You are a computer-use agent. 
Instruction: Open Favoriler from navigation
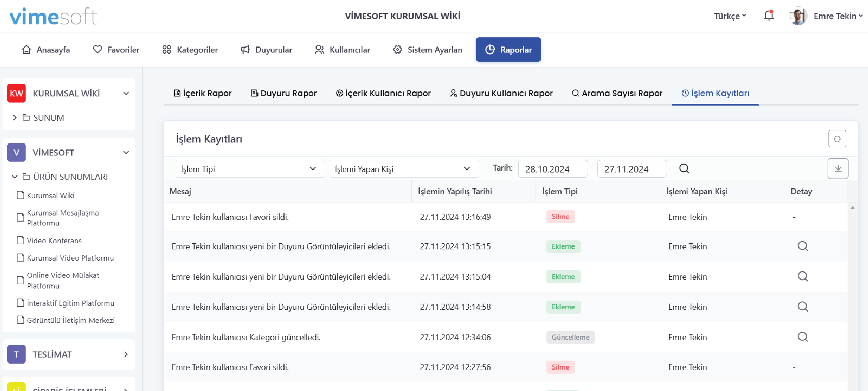(116, 50)
